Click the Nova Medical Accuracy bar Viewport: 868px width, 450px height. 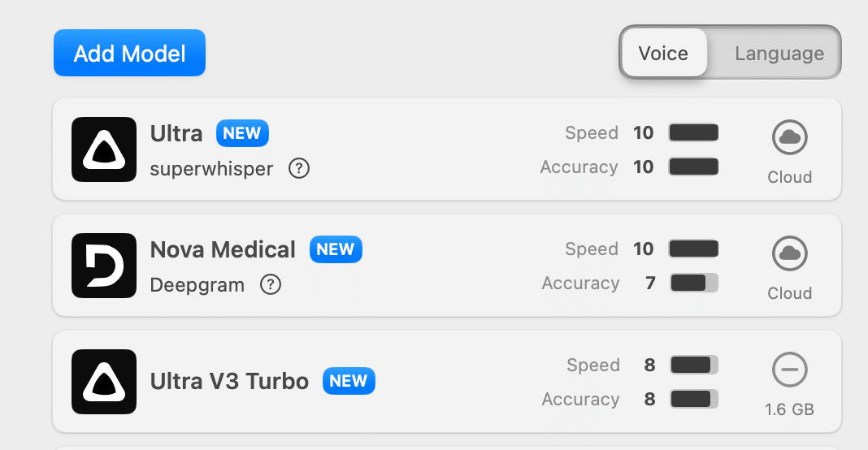point(693,283)
